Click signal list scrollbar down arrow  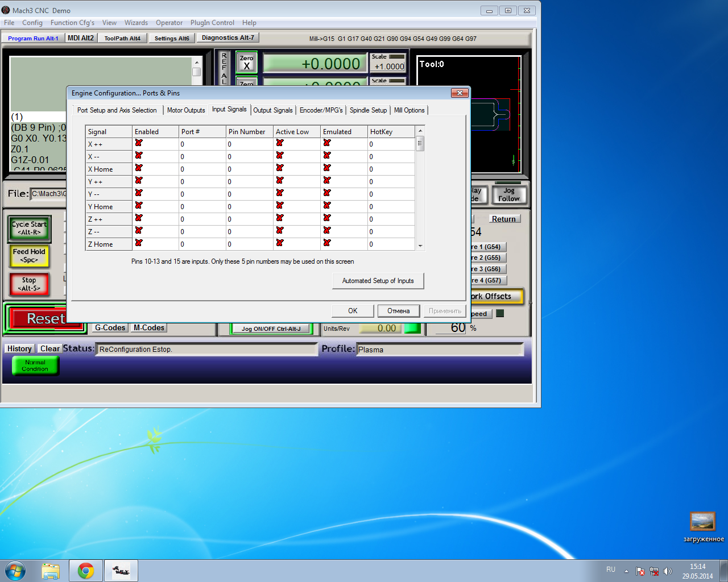click(x=420, y=246)
